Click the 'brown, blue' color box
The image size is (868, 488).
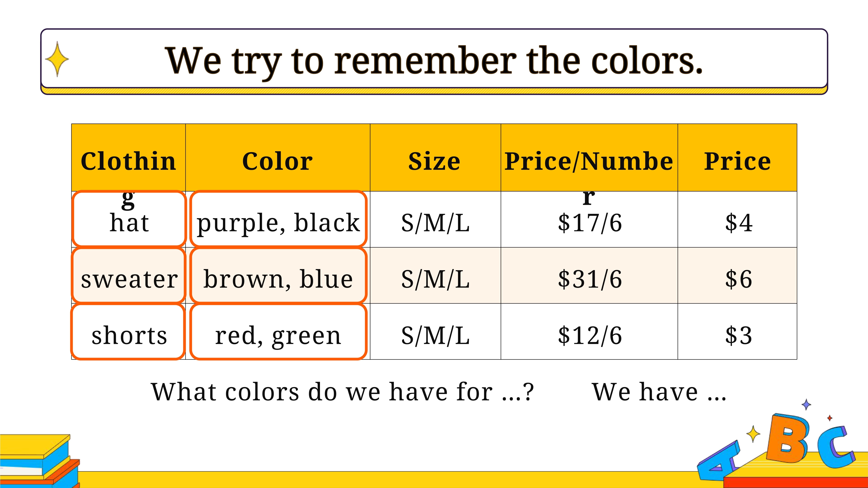point(278,275)
